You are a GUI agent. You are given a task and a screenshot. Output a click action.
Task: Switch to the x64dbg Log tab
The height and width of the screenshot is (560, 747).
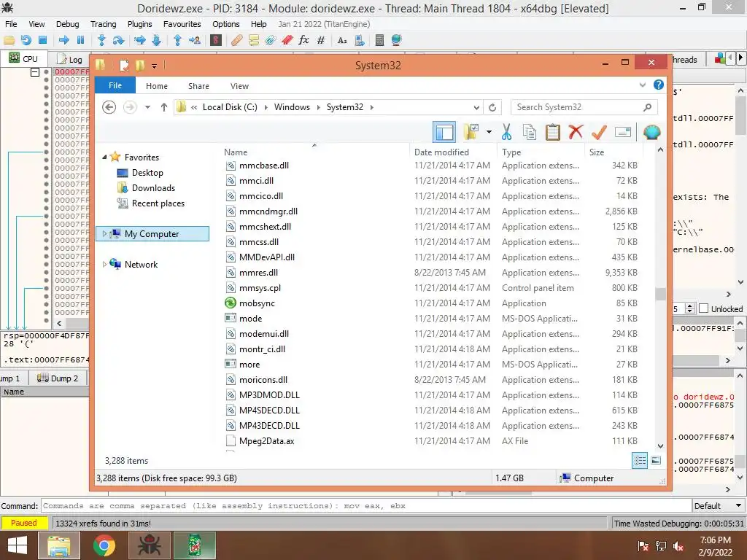coord(69,60)
